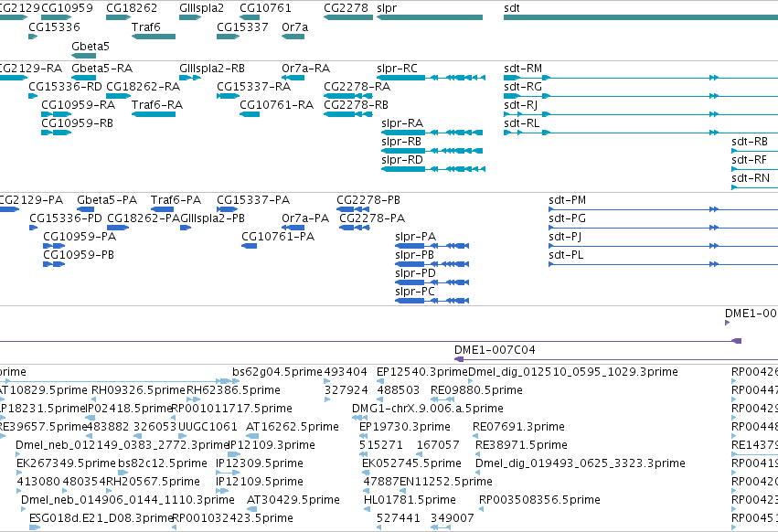Select the Gbeta5 gene label
This screenshot has width=778, height=532.
(91, 46)
